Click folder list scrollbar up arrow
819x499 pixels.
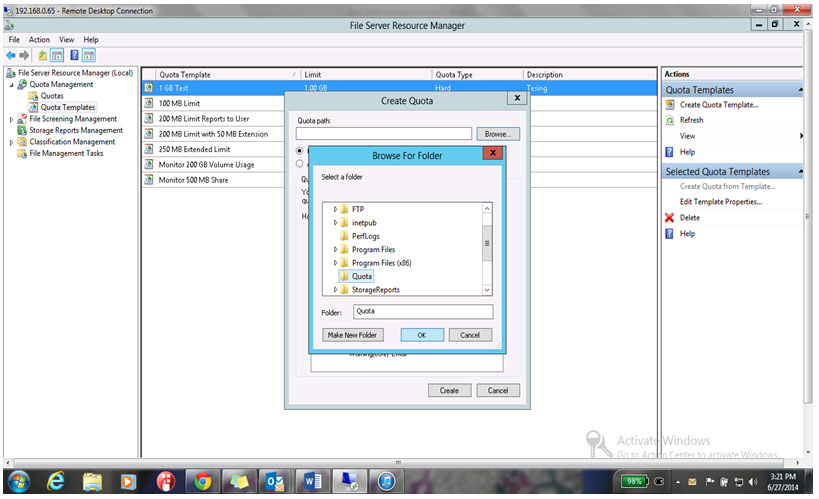(x=487, y=208)
